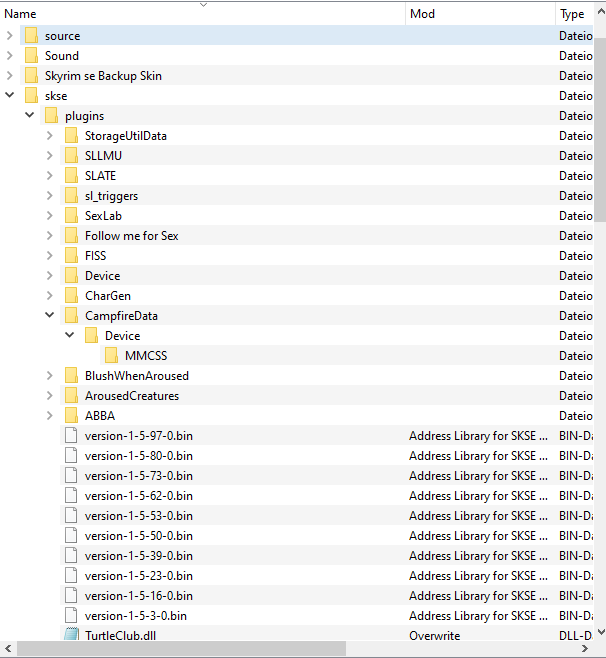Click the version-1-5-73-0.bin file icon
This screenshot has height=658, width=606.
point(71,475)
